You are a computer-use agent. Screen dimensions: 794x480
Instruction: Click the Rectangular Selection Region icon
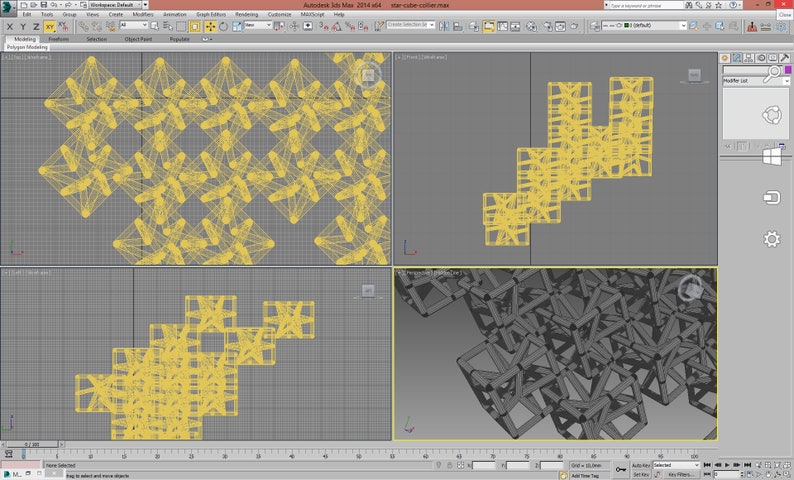[181, 26]
